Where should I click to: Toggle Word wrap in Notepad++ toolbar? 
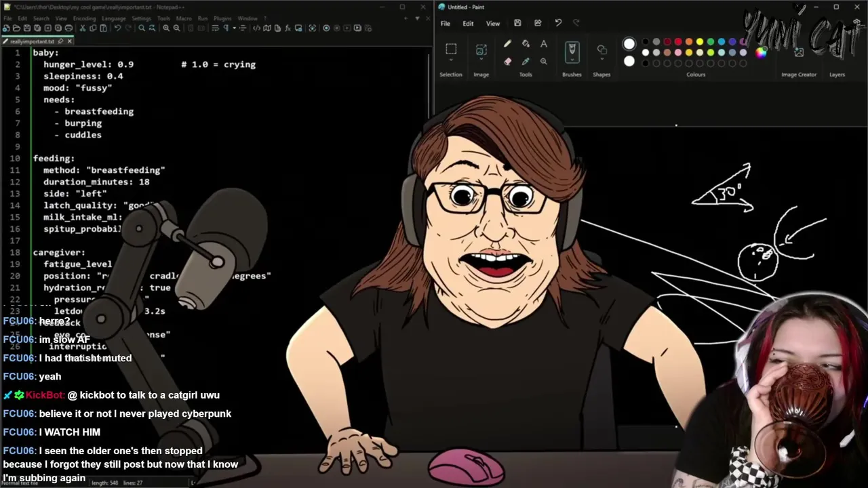215,28
